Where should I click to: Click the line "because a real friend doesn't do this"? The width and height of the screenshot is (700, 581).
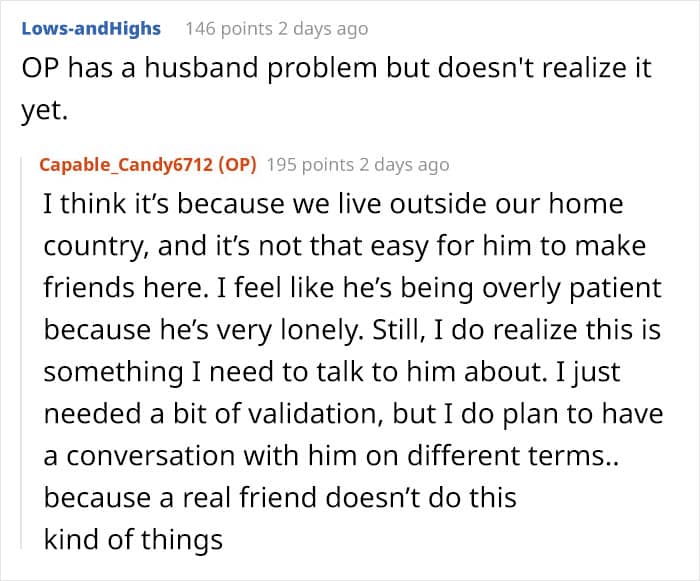click(x=280, y=497)
